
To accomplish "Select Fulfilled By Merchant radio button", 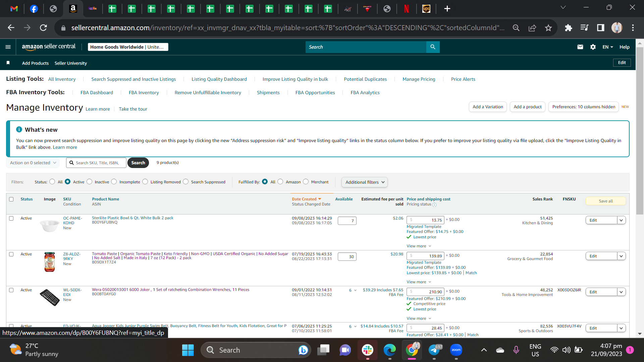I will coord(306,182).
